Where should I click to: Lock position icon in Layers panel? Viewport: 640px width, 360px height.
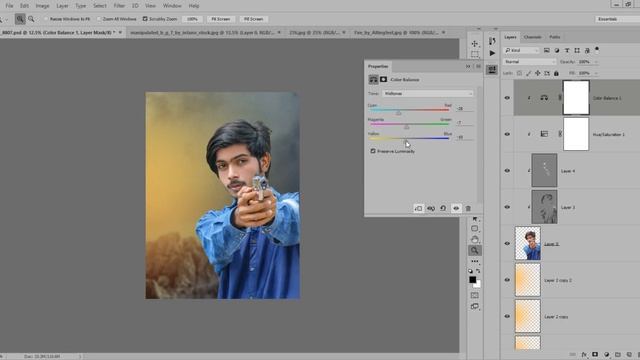click(x=538, y=73)
